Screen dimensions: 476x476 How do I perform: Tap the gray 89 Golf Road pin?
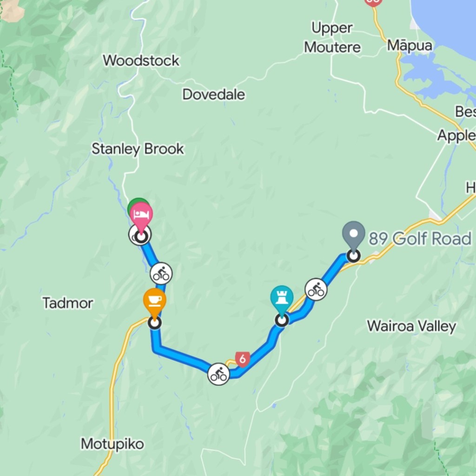pyautogui.click(x=354, y=234)
